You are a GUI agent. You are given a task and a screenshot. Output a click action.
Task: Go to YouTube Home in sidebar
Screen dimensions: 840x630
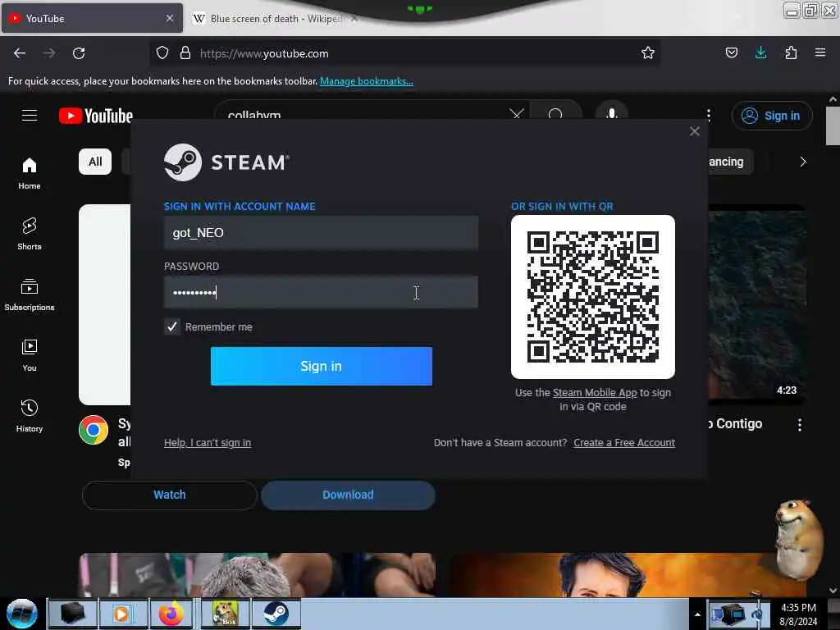click(30, 174)
